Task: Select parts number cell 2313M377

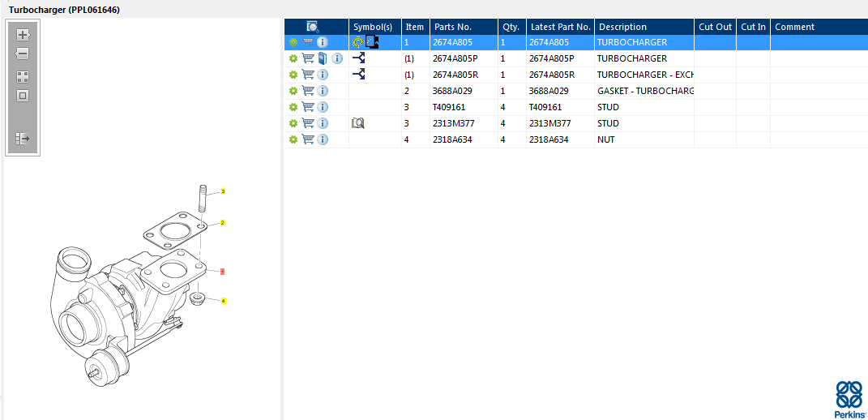Action: coord(464,123)
